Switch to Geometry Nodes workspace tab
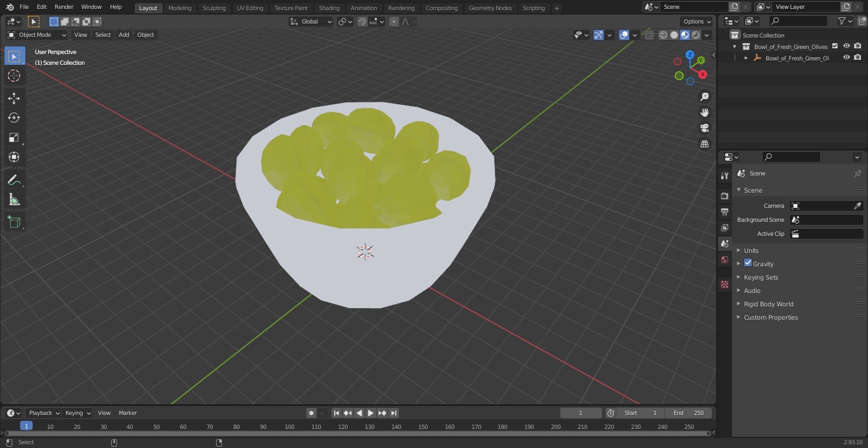Screen dimensions: 868x448 point(490,8)
